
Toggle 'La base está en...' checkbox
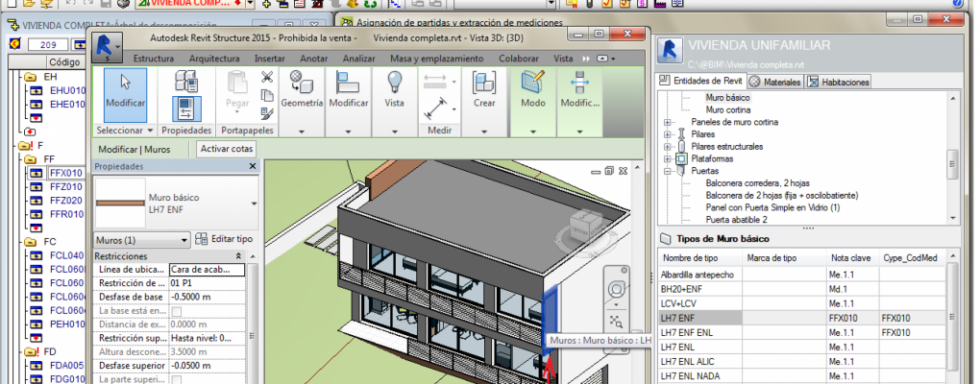(176, 310)
